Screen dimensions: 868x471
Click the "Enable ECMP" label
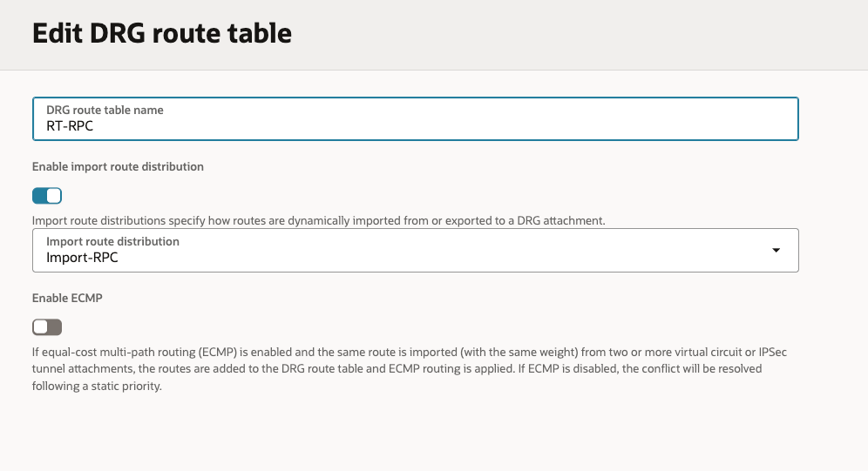click(67, 298)
